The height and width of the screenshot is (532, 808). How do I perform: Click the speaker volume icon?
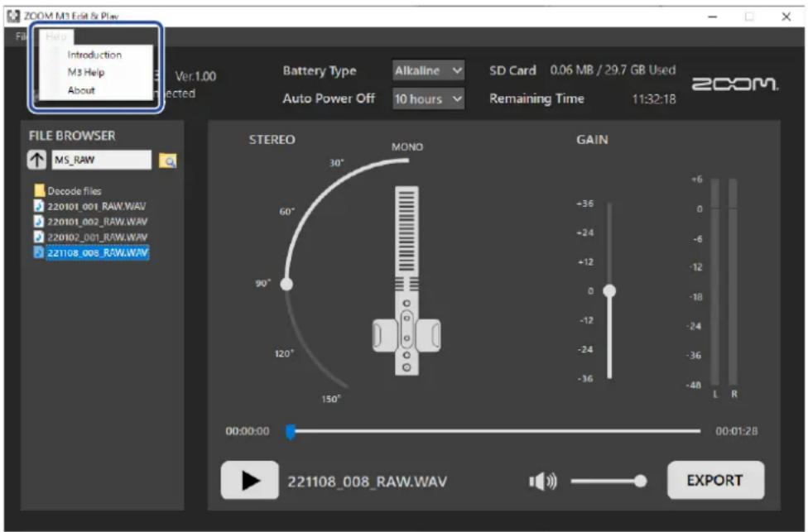(x=542, y=482)
